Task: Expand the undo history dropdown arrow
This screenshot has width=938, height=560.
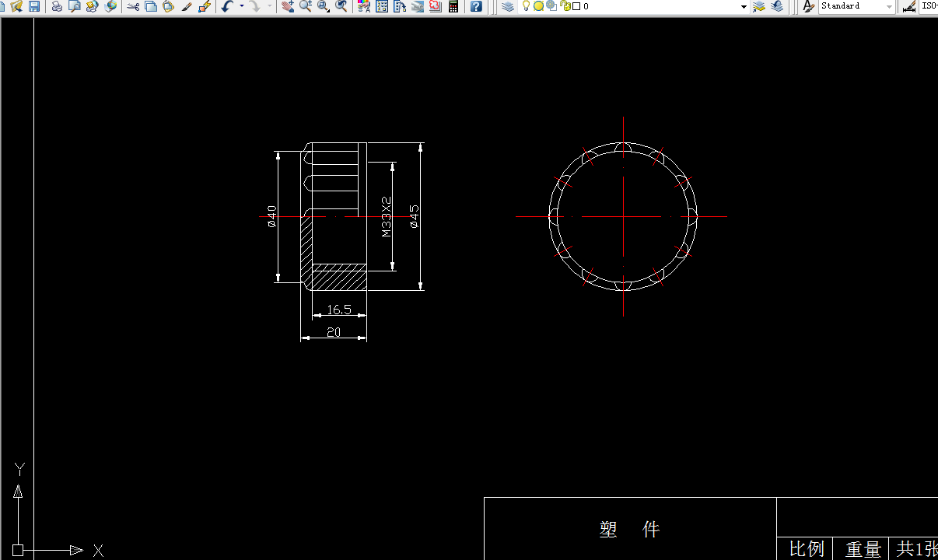Action: tap(242, 6)
